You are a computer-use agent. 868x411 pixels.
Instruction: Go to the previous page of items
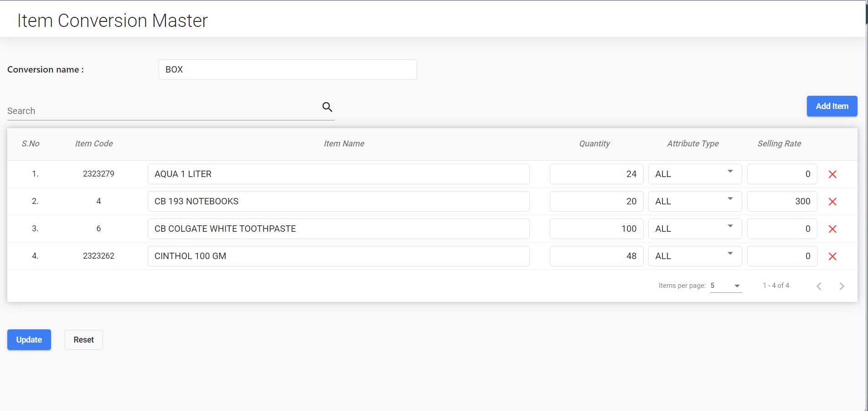819,286
